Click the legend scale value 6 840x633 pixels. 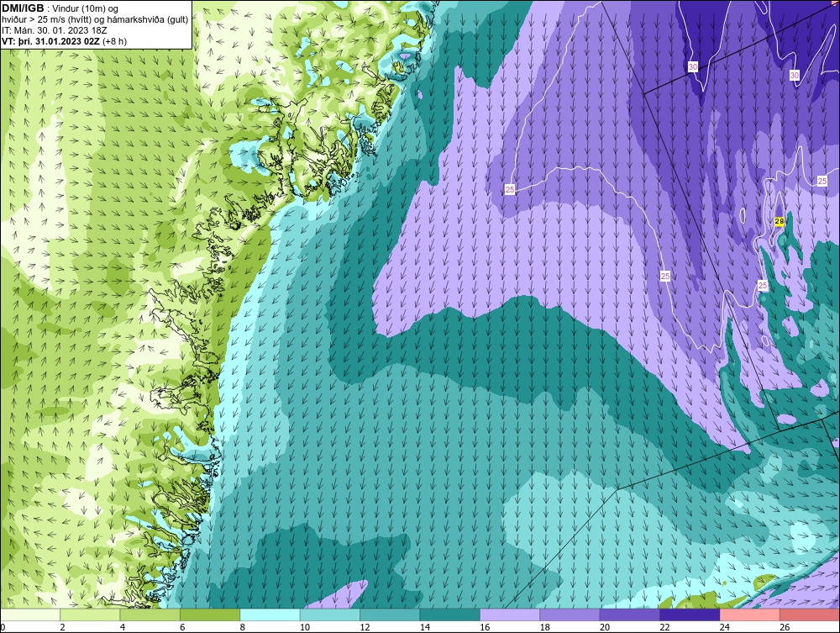pyautogui.click(x=182, y=627)
